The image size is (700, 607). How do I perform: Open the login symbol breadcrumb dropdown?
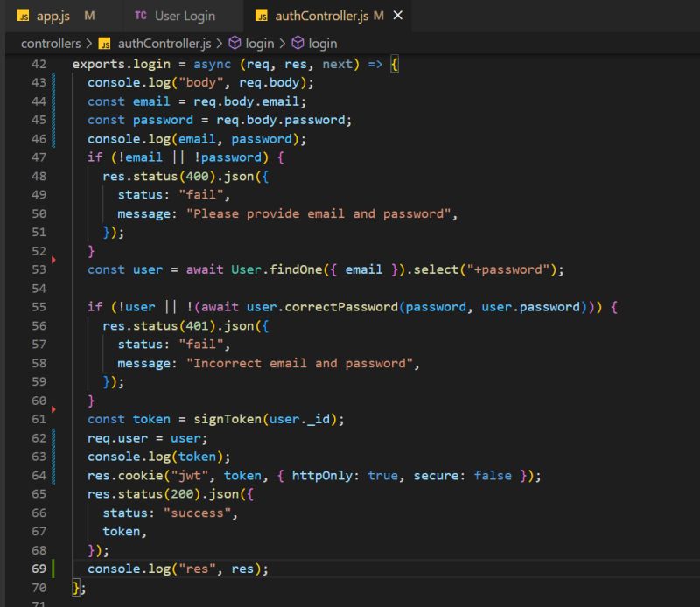tap(259, 42)
